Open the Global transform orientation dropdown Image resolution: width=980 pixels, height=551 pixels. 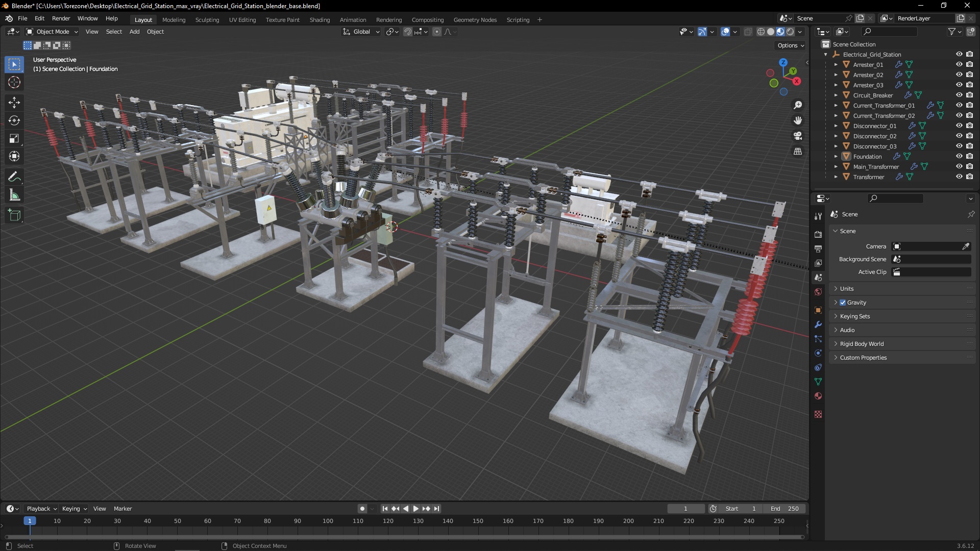click(x=361, y=32)
